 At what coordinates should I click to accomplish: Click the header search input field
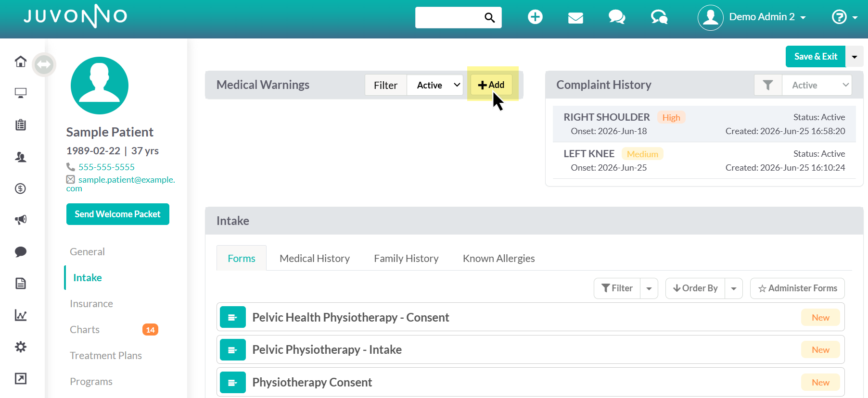[x=449, y=17]
